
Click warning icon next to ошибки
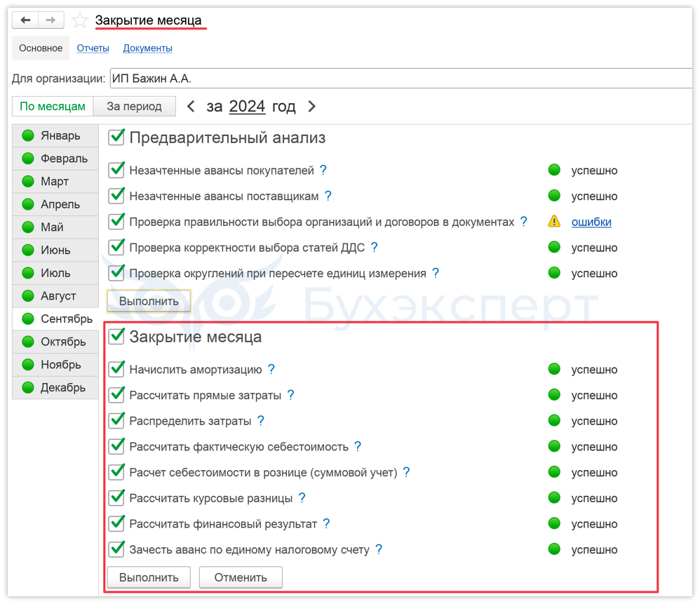pyautogui.click(x=554, y=222)
